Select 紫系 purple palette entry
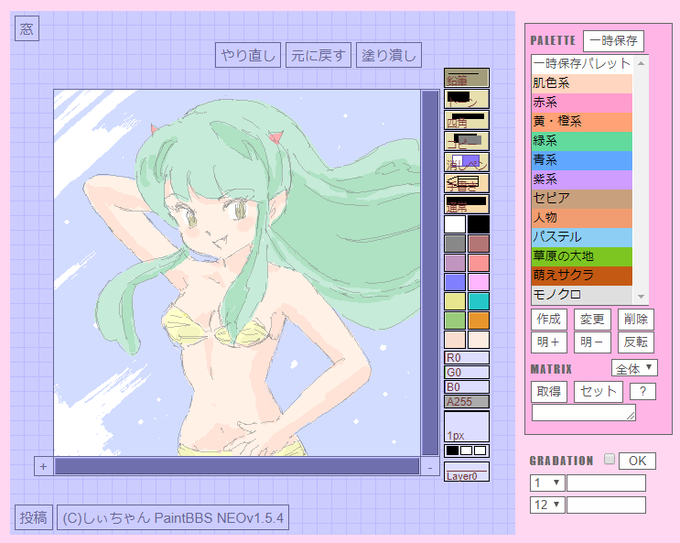 click(582, 179)
